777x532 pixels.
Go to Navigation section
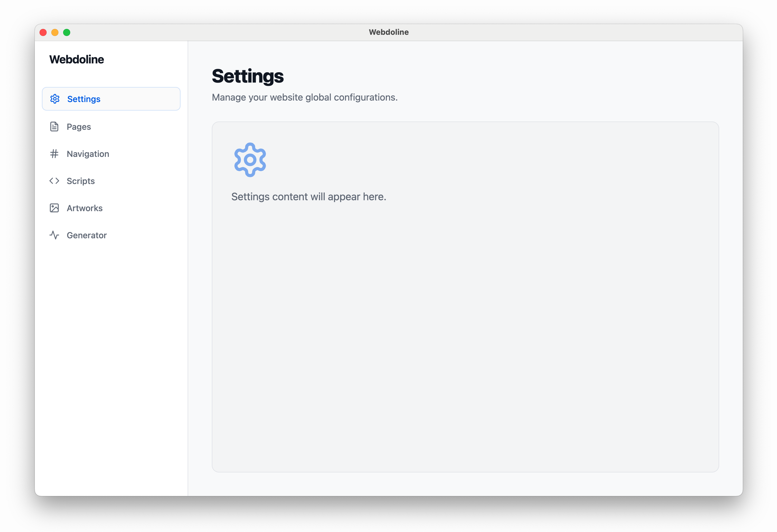[88, 154]
